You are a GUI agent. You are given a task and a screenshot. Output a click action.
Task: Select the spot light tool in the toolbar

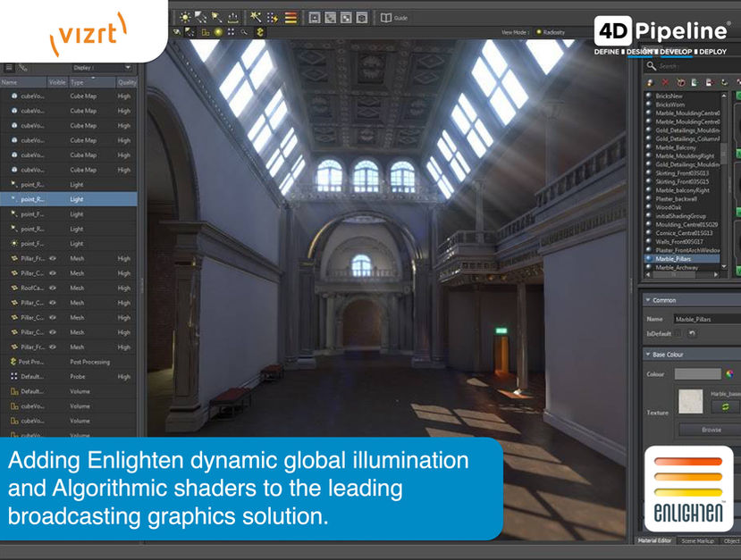click(217, 18)
